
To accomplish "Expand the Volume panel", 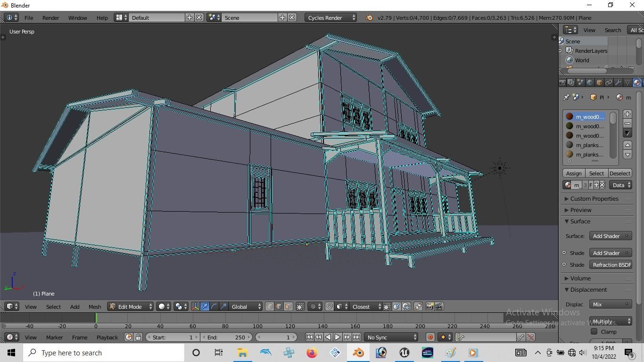I will pyautogui.click(x=580, y=278).
